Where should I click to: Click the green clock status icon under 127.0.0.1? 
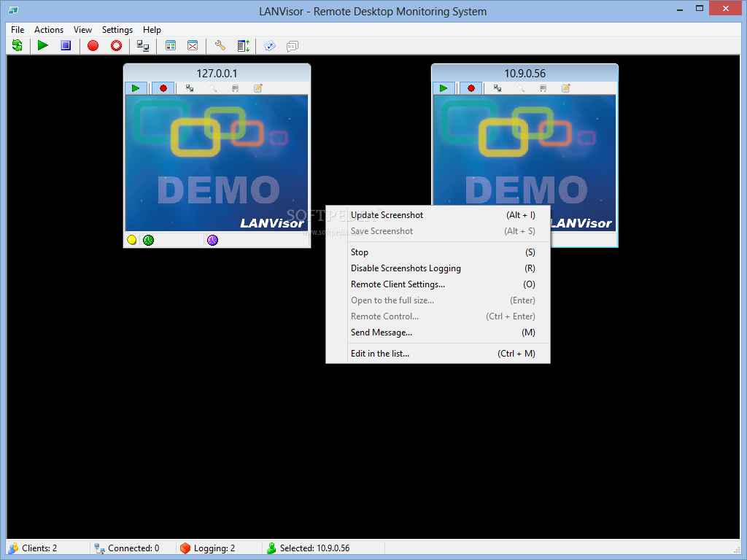tap(149, 240)
